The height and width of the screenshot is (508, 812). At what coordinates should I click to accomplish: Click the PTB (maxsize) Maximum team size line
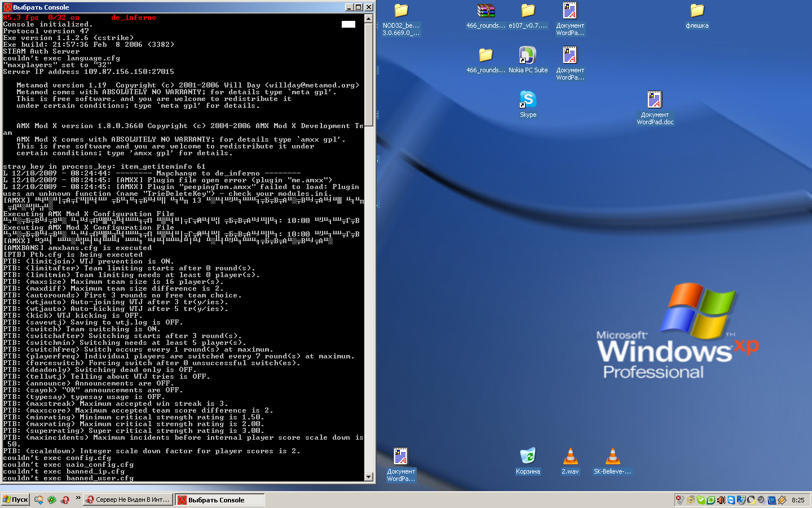coord(113,282)
